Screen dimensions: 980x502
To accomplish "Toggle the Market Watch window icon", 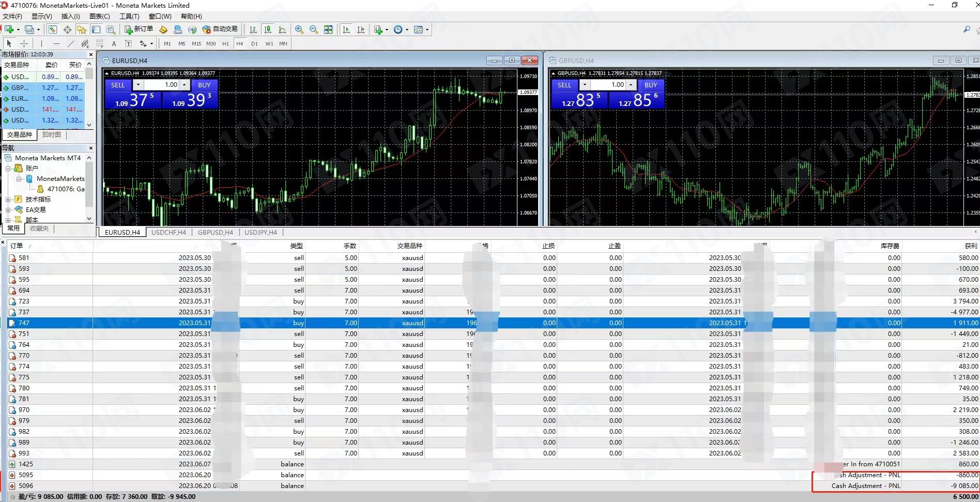I will point(53,29).
